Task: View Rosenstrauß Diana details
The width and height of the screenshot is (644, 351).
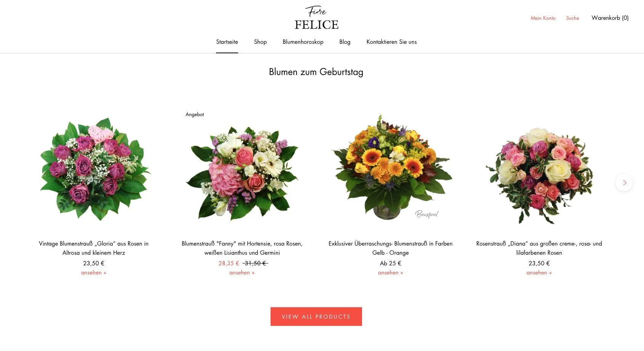Action: click(x=538, y=273)
